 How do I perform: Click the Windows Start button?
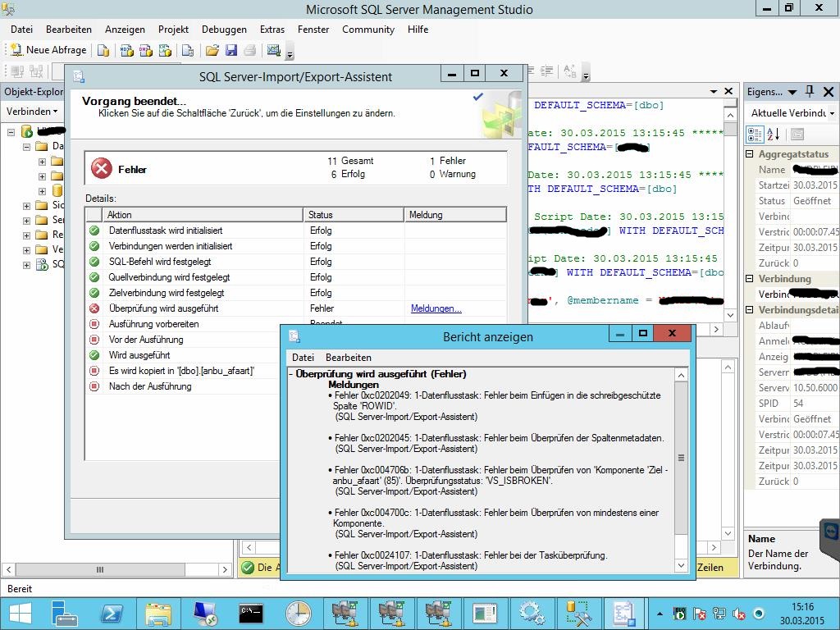coord(20,614)
